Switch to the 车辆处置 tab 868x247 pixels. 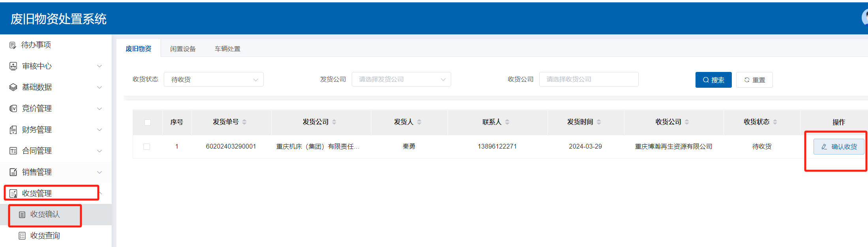(x=227, y=49)
